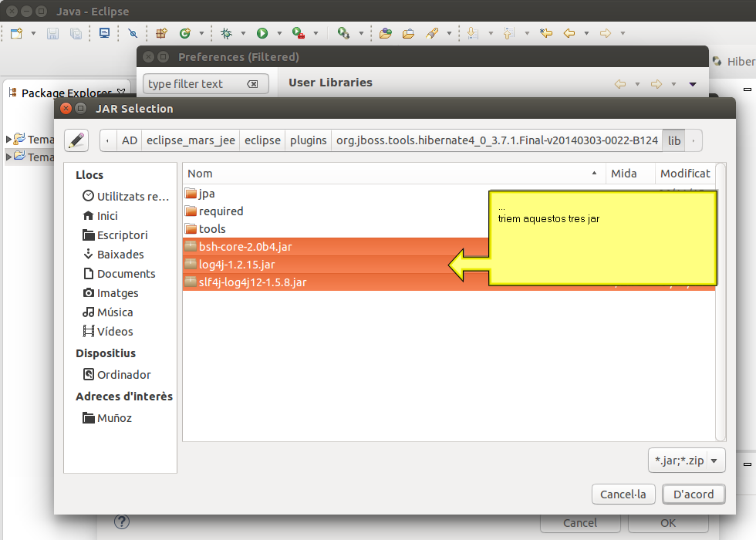The width and height of the screenshot is (756, 540).
Task: Click the Last Edit Location icon
Action: click(x=546, y=33)
